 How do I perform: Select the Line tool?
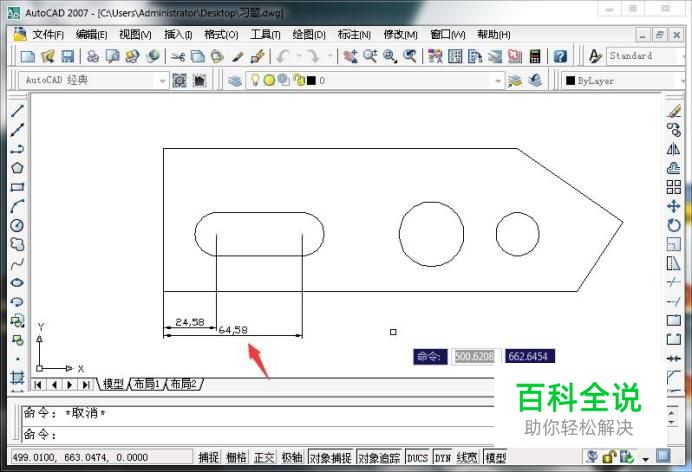tap(17, 111)
